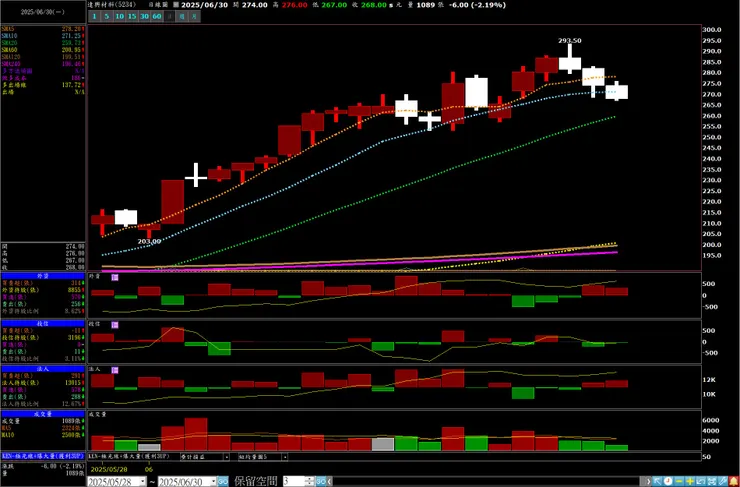Select the blue institutional investor panel header
The width and height of the screenshot is (740, 487).
[43, 369]
